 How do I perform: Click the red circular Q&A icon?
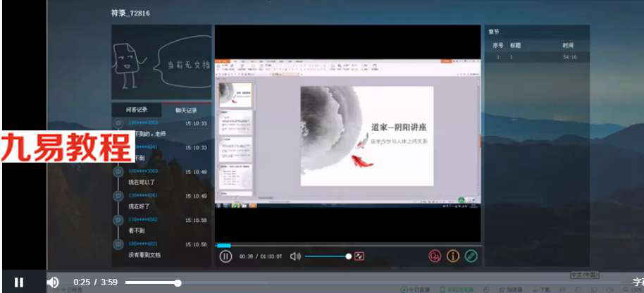click(x=435, y=256)
